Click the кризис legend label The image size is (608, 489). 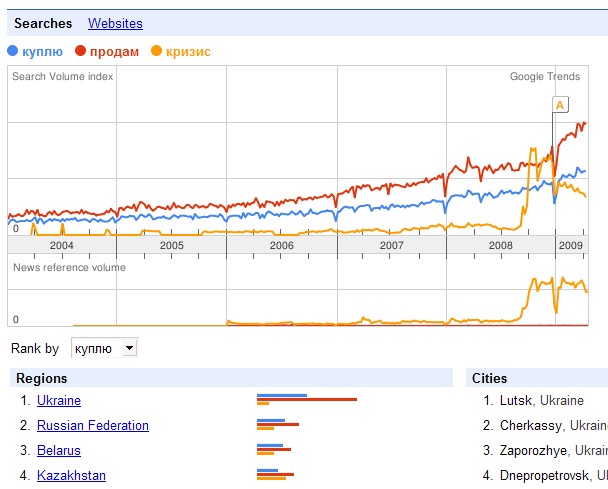tap(187, 51)
